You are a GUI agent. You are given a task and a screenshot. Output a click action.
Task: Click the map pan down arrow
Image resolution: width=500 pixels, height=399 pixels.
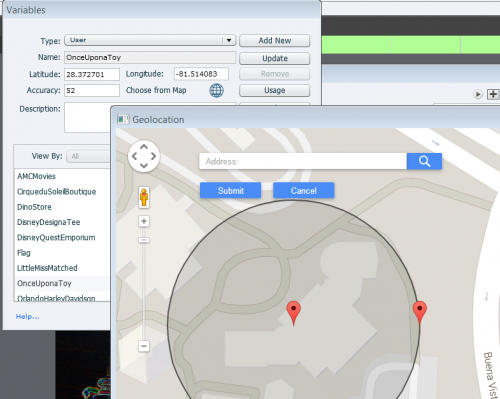pos(144,165)
